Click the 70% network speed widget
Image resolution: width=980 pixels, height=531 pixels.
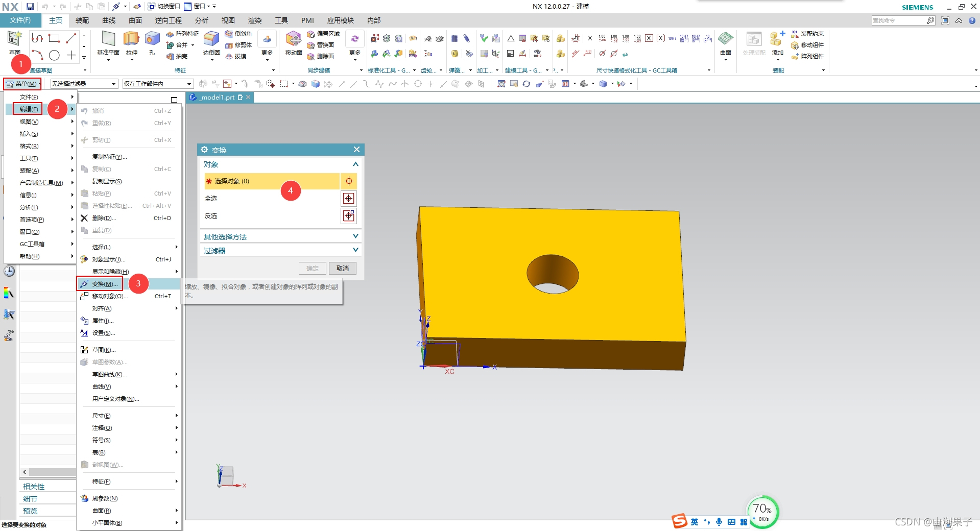tap(762, 512)
